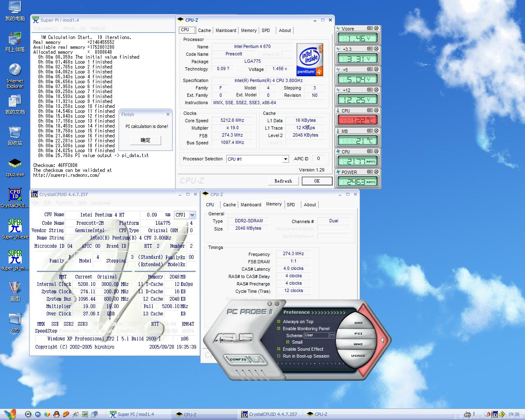Close the +3.3 voltage sensor panel
The width and height of the screenshot is (525, 420).
click(x=377, y=49)
